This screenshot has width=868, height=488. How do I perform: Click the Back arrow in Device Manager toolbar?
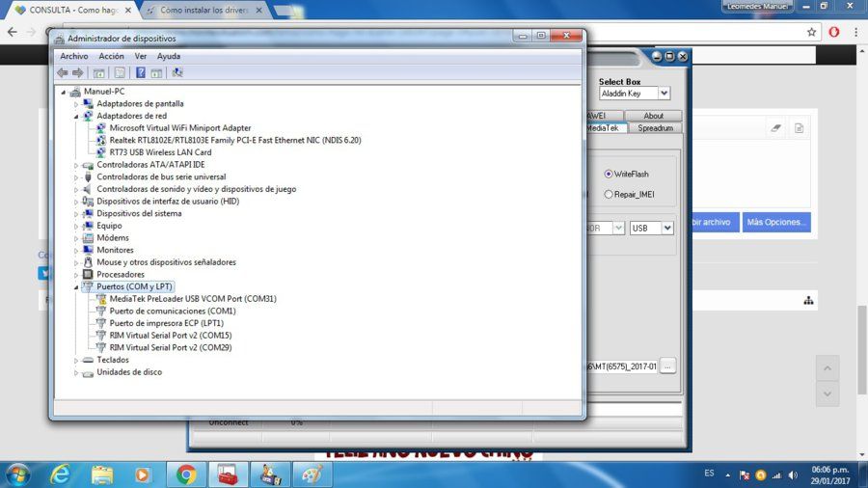coord(63,72)
